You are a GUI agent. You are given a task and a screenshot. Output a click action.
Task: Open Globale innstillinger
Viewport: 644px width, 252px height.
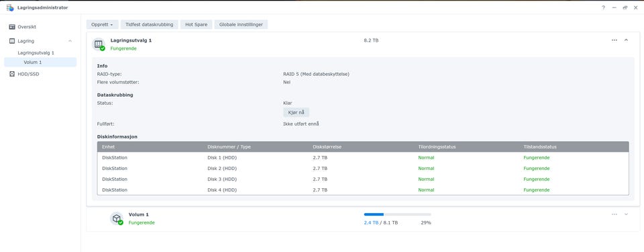click(x=241, y=25)
